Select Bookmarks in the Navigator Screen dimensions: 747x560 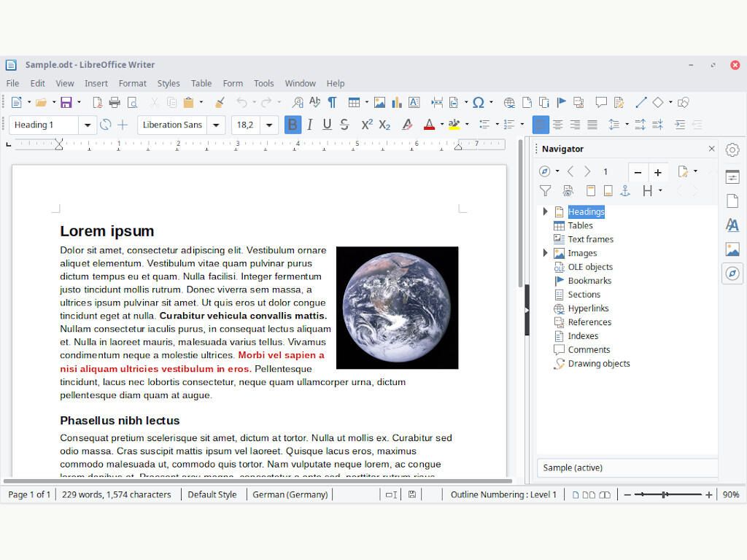click(x=589, y=281)
